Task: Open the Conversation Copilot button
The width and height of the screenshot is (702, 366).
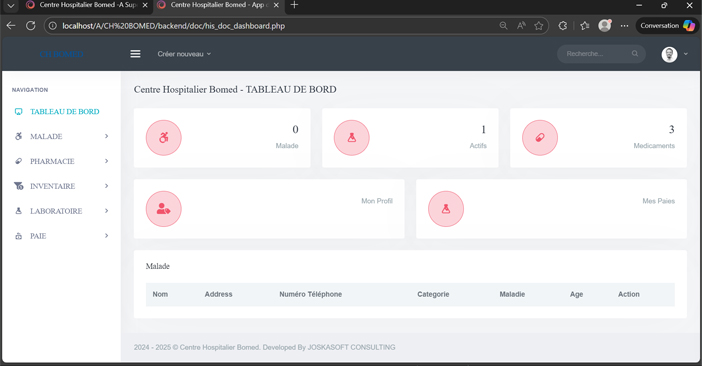Action: tap(667, 26)
